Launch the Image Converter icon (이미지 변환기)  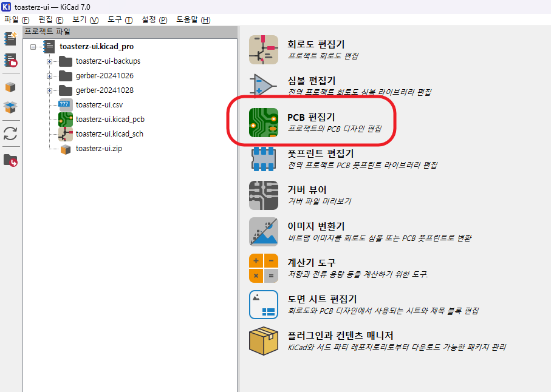(264, 232)
